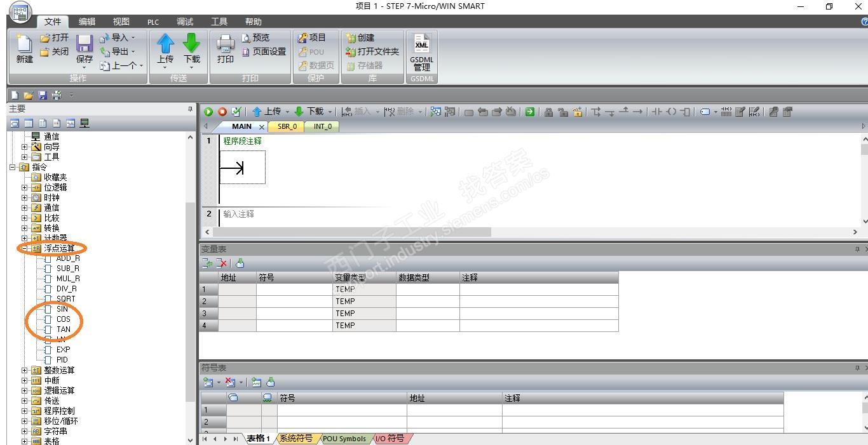Click the green Run PLC icon in editor toolbar

[208, 112]
